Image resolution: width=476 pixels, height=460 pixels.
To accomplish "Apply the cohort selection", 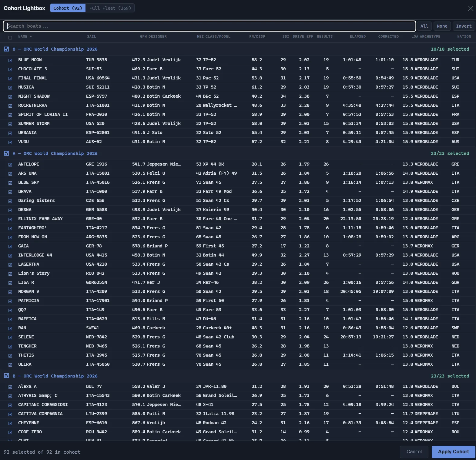I will click(453, 452).
